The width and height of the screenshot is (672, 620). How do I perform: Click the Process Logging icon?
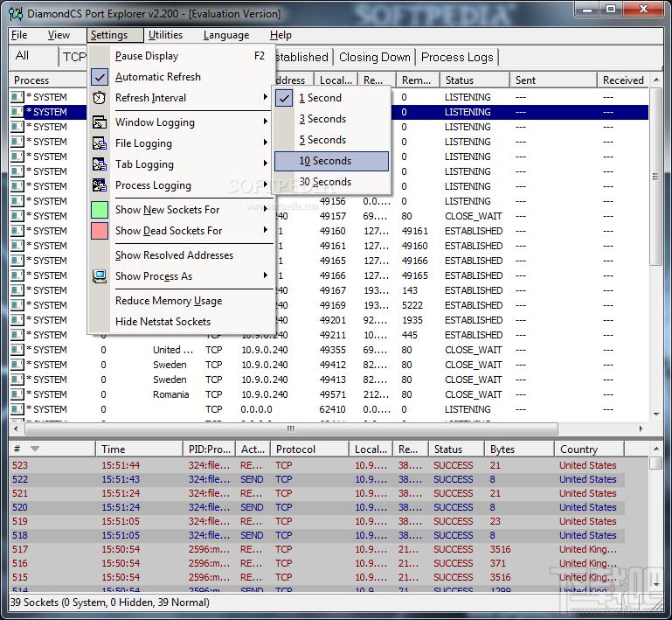pyautogui.click(x=100, y=185)
